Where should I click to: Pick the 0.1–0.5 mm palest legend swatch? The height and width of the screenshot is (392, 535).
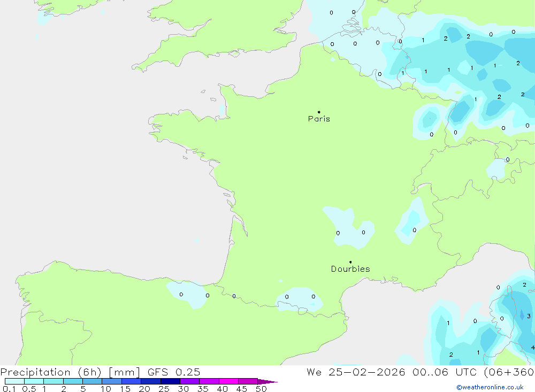(x=14, y=381)
